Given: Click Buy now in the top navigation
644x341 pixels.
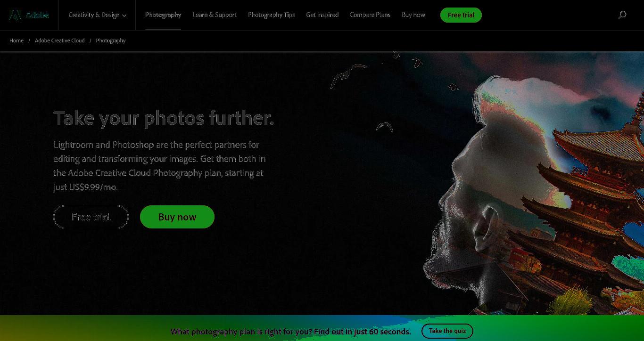Looking at the screenshot, I should click(413, 15).
